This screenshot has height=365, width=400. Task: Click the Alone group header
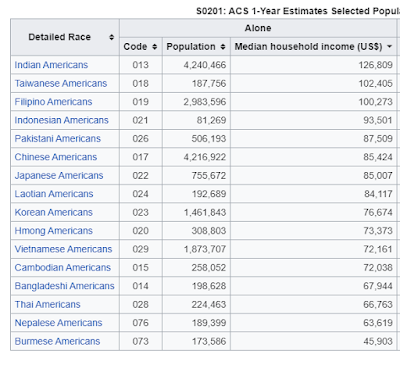click(x=258, y=28)
